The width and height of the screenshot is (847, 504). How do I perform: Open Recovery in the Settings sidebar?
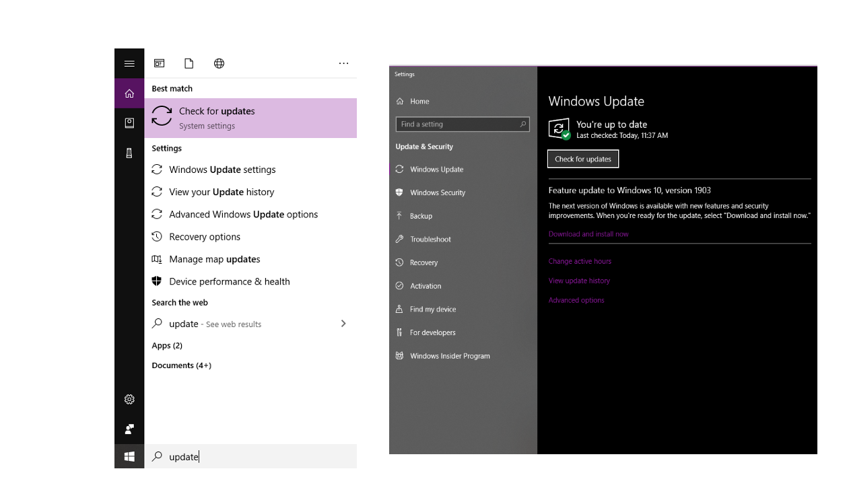463,262
